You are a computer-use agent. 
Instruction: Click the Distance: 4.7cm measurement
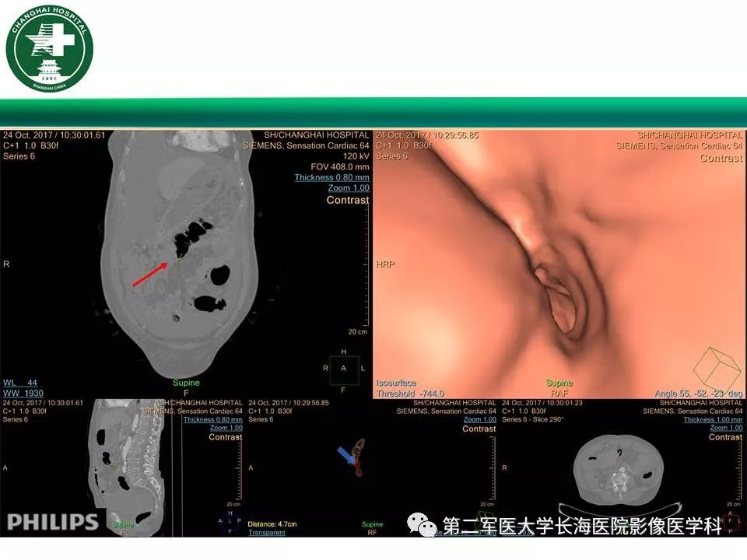coord(272,523)
